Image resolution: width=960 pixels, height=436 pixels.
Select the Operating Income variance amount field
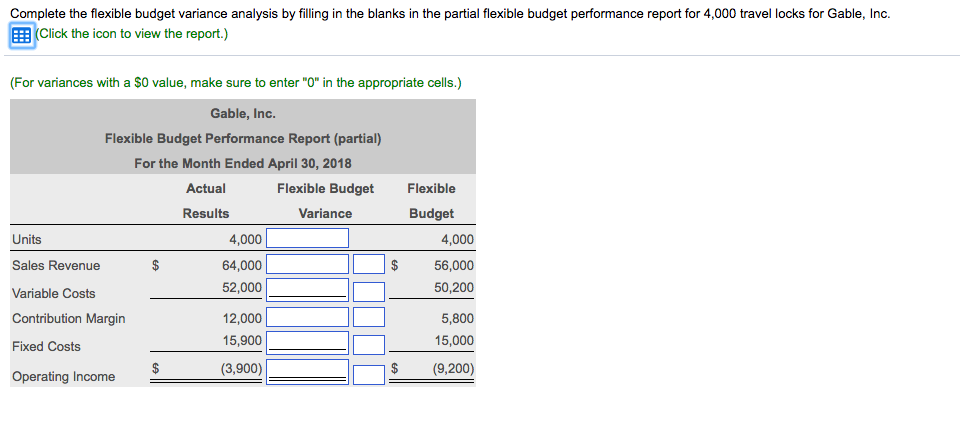coord(307,372)
